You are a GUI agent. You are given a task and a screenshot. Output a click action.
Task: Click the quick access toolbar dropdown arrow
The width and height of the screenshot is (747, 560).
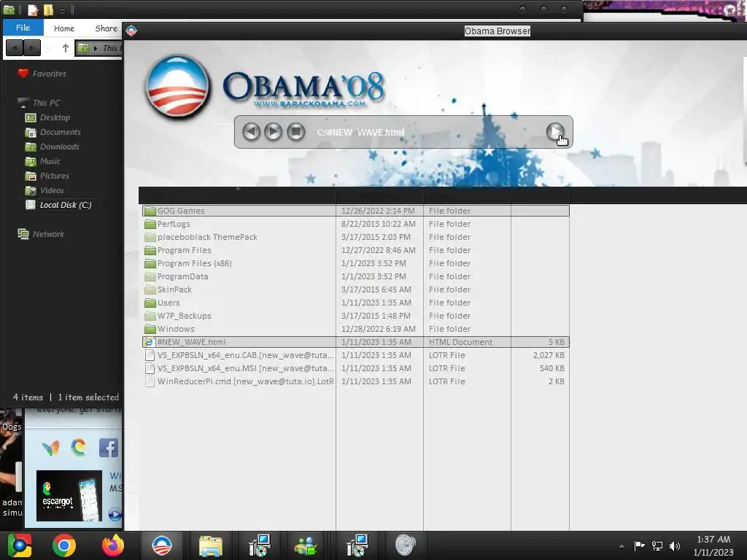[x=62, y=10]
